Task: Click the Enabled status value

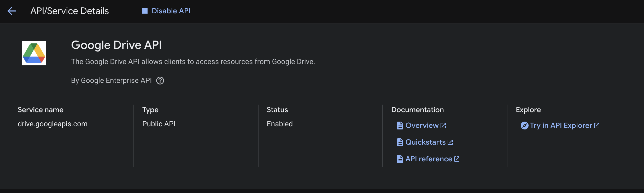Action: [x=280, y=124]
